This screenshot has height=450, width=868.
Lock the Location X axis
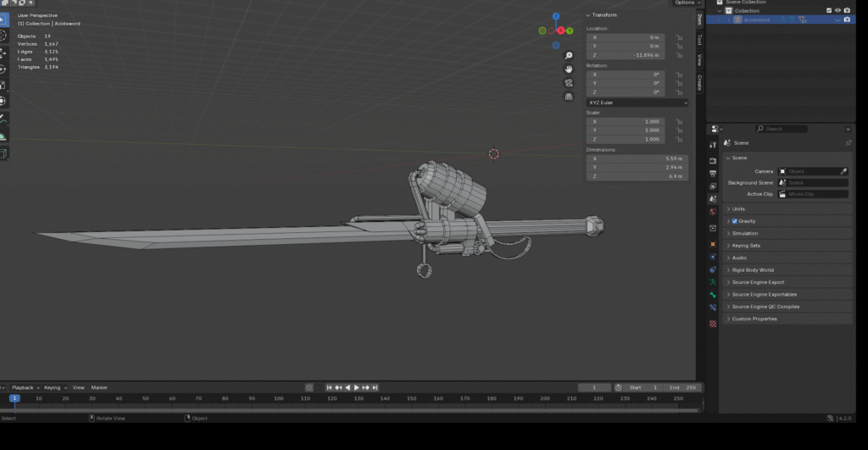pos(679,37)
